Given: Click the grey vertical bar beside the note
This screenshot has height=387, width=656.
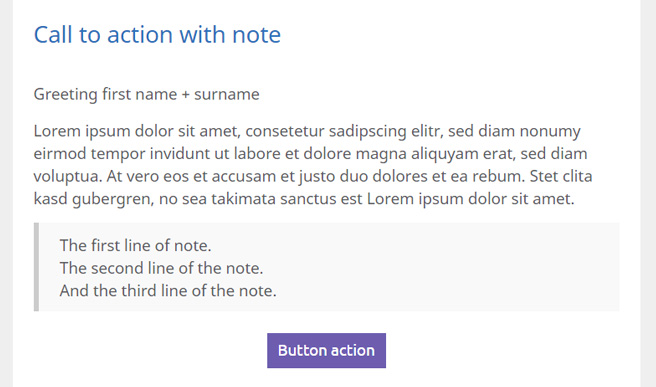Looking at the screenshot, I should click(x=36, y=267).
